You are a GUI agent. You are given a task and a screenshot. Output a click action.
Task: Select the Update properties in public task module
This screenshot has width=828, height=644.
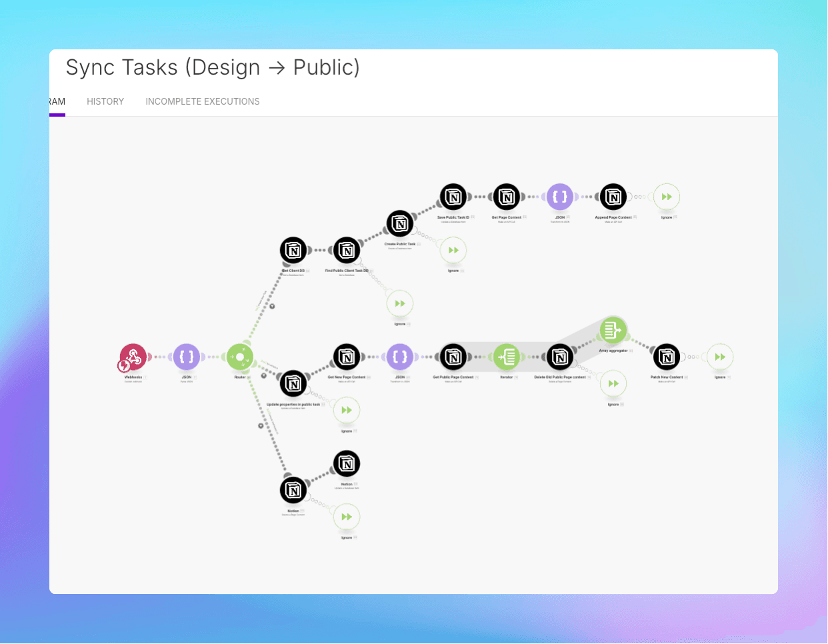[293, 383]
